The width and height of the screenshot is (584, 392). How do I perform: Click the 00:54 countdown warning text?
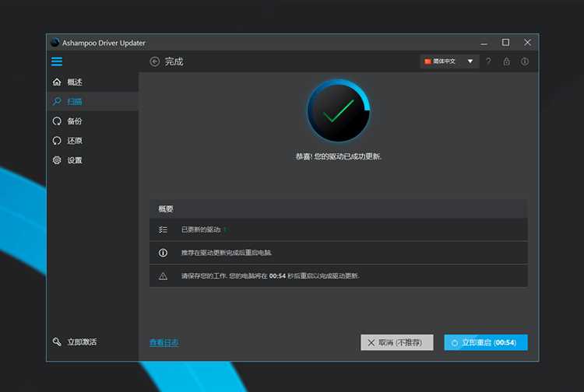[x=270, y=276]
